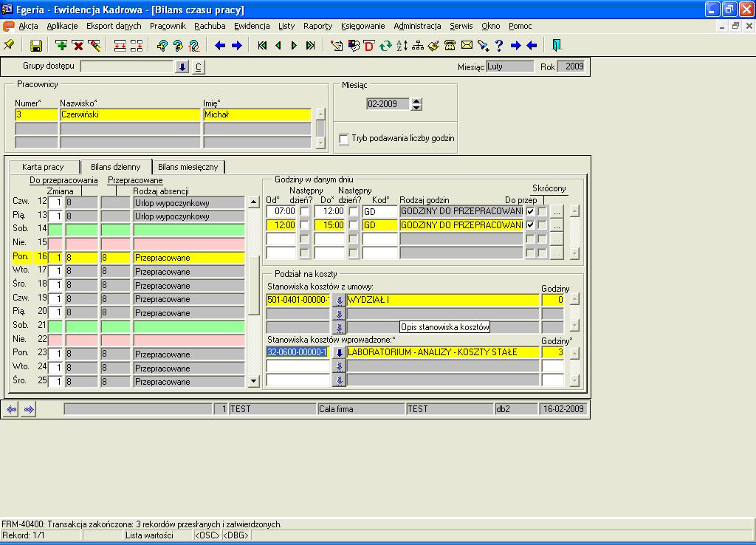The height and width of the screenshot is (545, 756).
Task: Click the exit door icon
Action: pos(557,45)
